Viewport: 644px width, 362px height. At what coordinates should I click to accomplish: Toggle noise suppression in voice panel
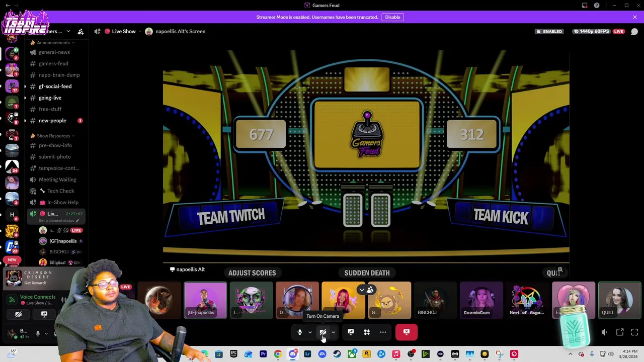pyautogui.click(x=64, y=300)
